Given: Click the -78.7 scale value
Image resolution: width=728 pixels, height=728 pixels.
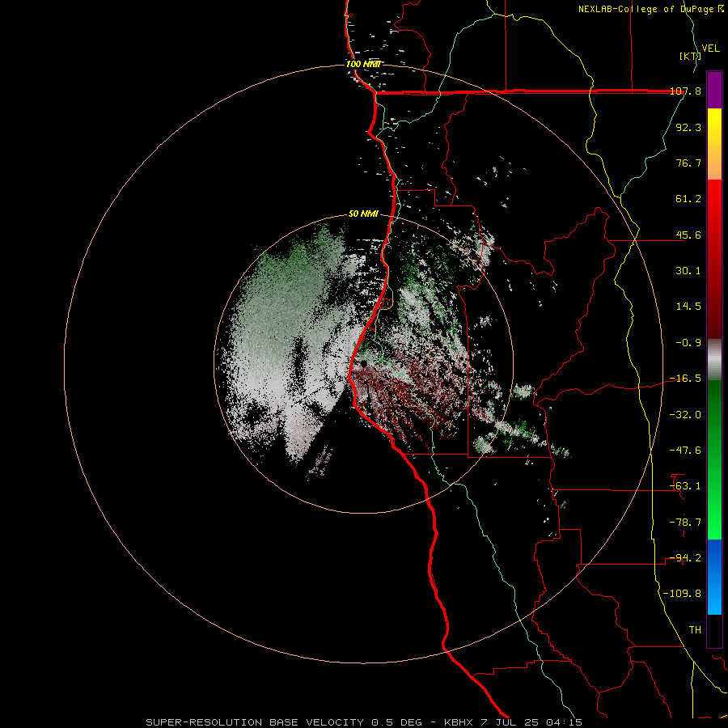Looking at the screenshot, I should pyautogui.click(x=685, y=523).
